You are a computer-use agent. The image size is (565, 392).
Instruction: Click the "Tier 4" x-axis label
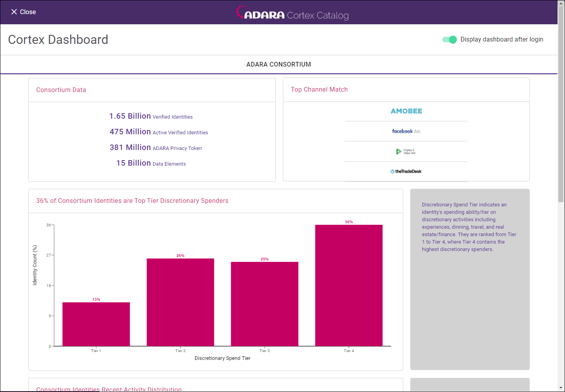349,351
